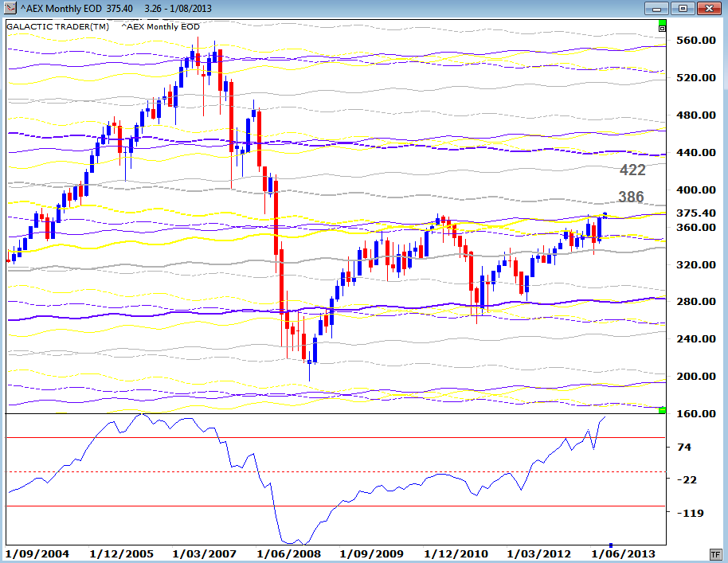Click the 200.00 price axis label
The height and width of the screenshot is (563, 728).
point(696,377)
